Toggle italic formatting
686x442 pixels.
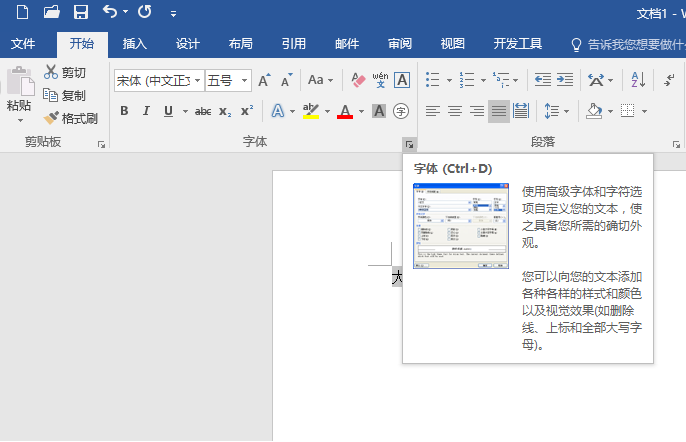tap(146, 111)
